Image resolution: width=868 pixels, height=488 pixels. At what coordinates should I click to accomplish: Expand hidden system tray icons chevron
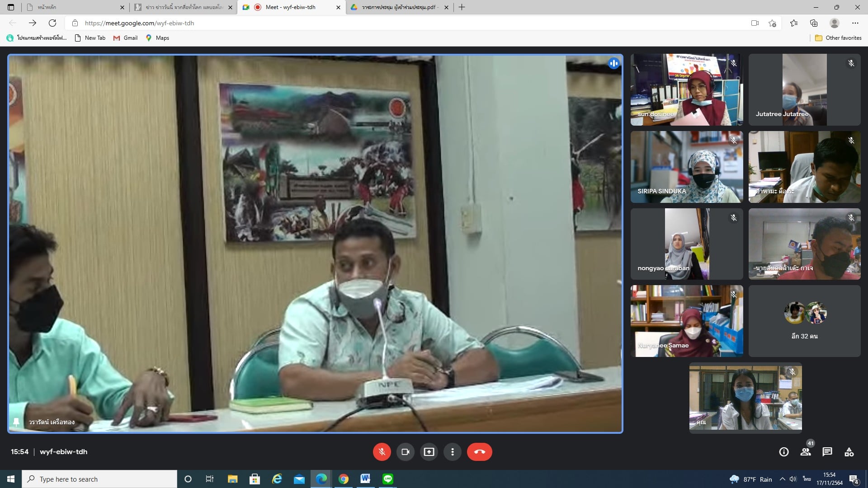pos(782,479)
